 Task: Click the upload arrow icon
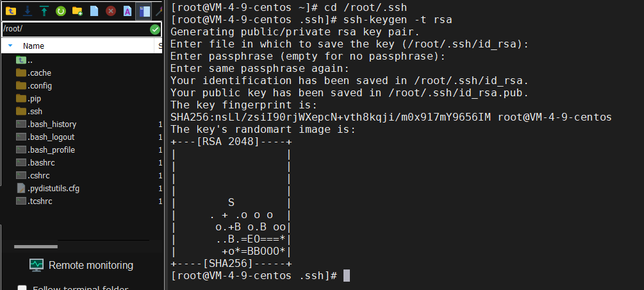click(x=44, y=11)
